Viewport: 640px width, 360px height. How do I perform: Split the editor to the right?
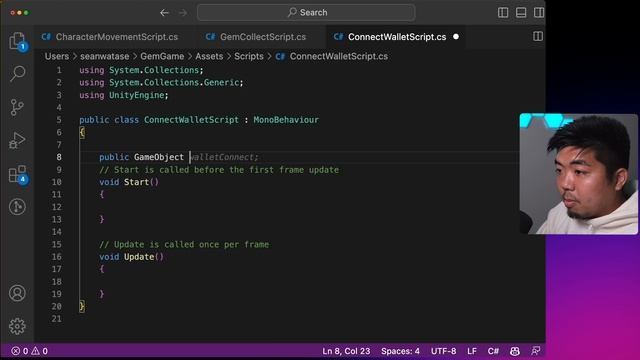point(538,36)
